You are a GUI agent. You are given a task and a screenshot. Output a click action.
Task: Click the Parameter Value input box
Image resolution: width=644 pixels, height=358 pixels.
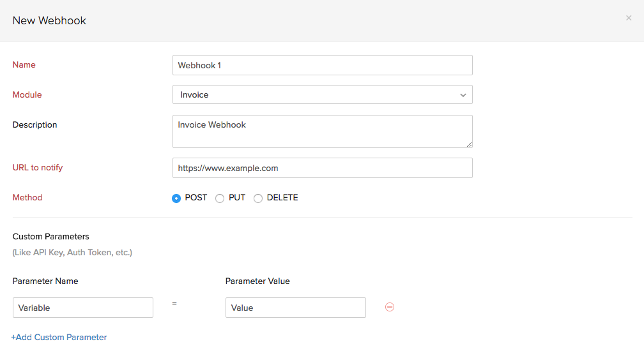pyautogui.click(x=295, y=308)
